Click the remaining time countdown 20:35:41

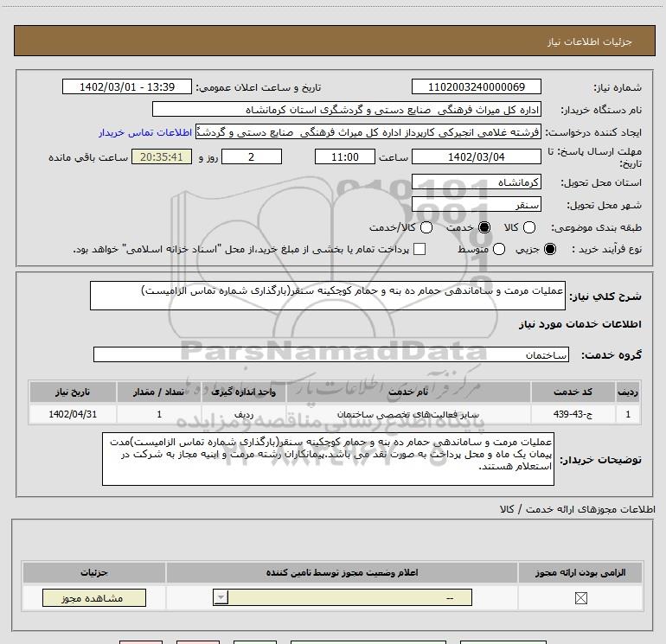(x=162, y=157)
